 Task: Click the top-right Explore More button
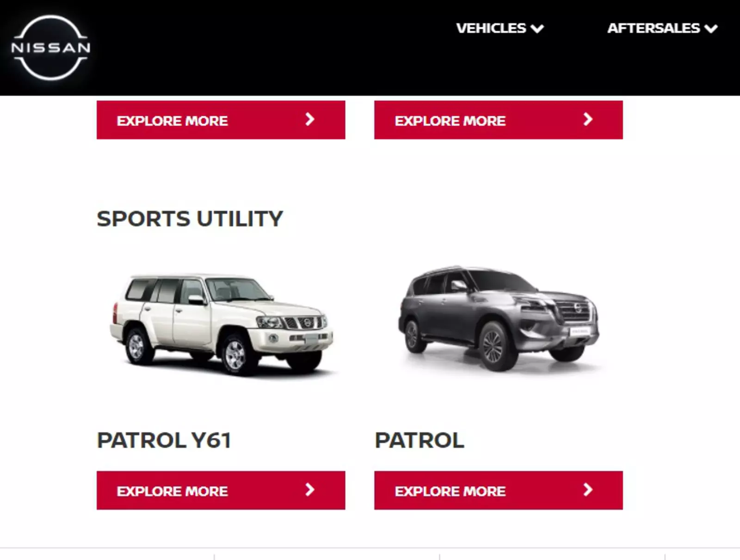point(498,120)
